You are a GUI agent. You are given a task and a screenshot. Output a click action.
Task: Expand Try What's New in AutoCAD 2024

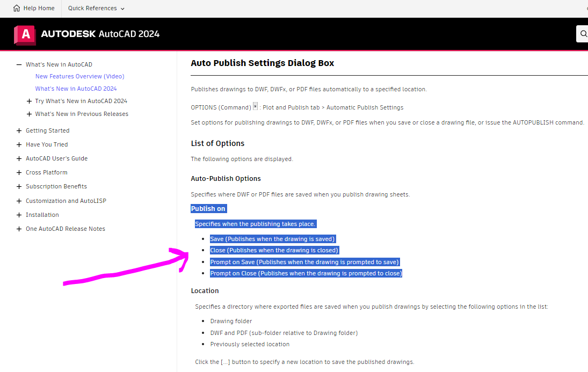[30, 100]
